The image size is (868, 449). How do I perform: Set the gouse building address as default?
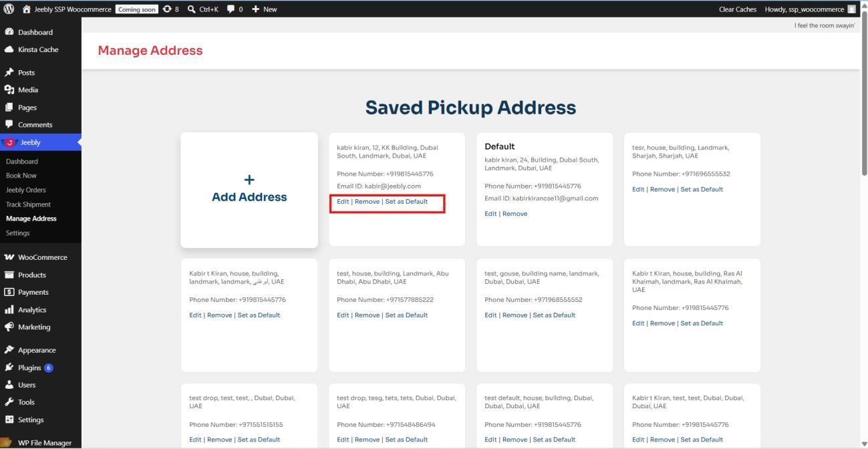click(x=554, y=315)
